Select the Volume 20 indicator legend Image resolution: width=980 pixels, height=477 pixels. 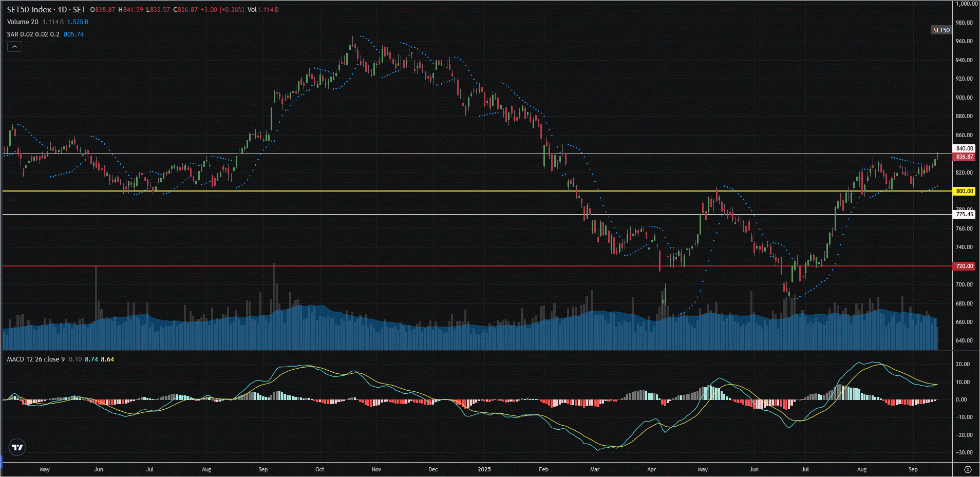point(23,22)
